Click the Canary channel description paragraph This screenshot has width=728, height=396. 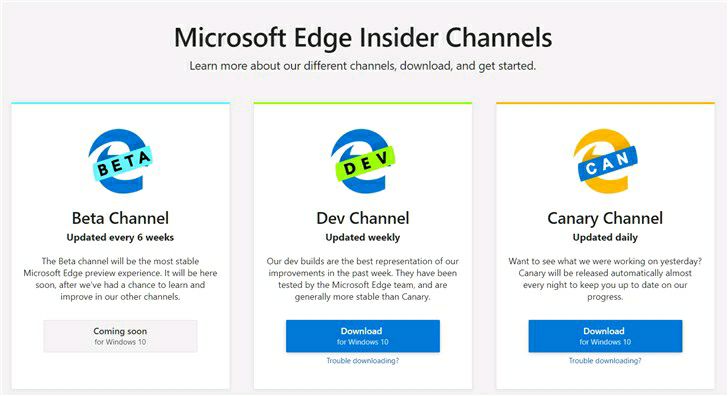pyautogui.click(x=605, y=279)
